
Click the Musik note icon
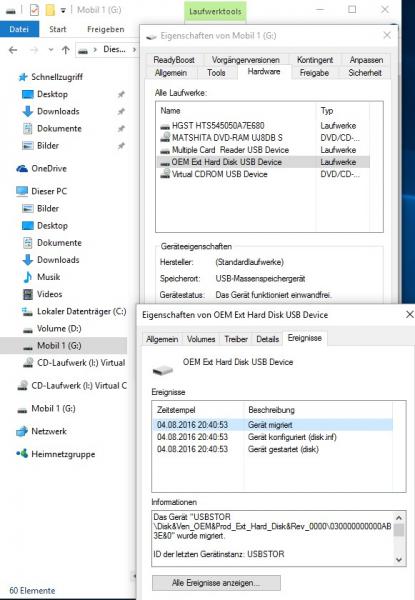click(x=28, y=277)
